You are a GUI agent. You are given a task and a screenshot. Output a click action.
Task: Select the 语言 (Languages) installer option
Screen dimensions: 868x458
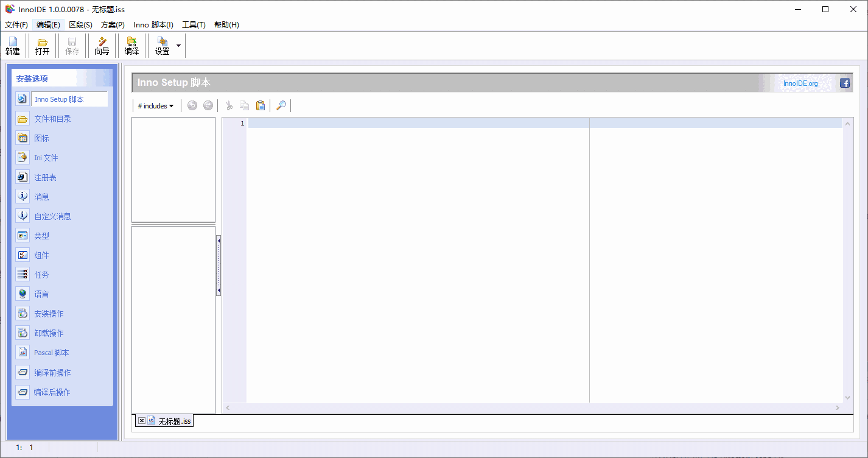(41, 294)
